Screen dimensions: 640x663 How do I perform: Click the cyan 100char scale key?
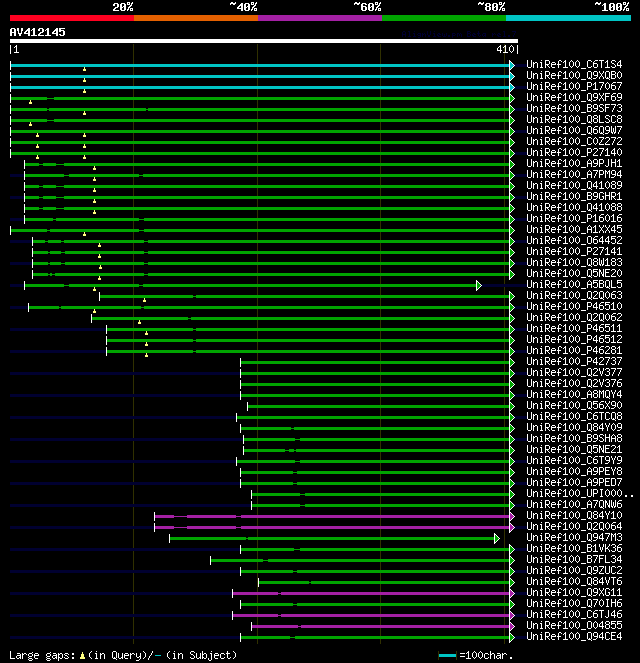pos(448,655)
